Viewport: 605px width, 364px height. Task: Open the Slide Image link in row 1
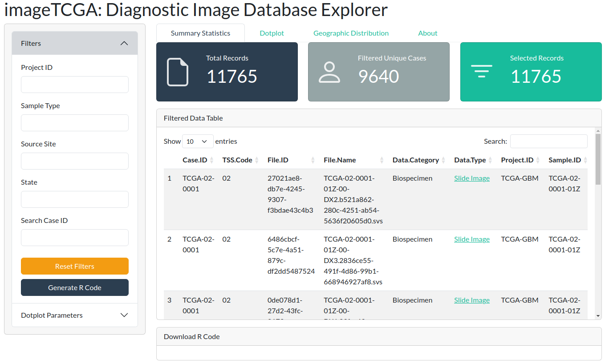471,178
